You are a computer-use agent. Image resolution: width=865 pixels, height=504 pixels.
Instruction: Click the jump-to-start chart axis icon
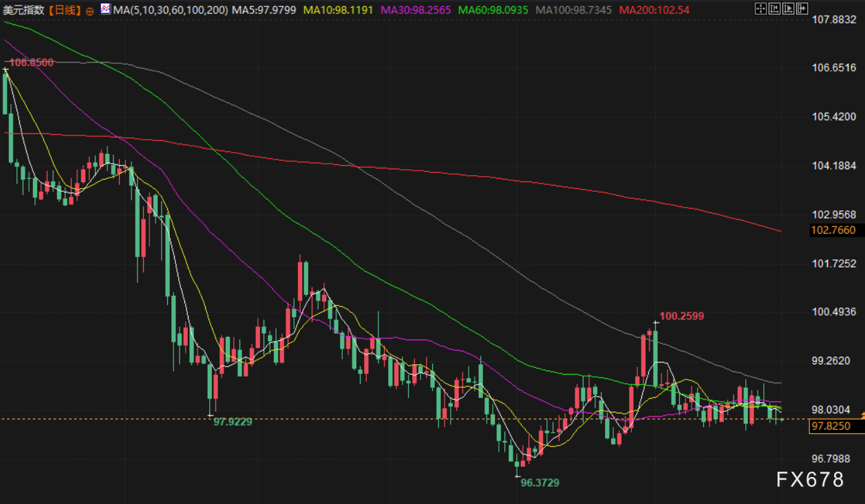[774, 9]
